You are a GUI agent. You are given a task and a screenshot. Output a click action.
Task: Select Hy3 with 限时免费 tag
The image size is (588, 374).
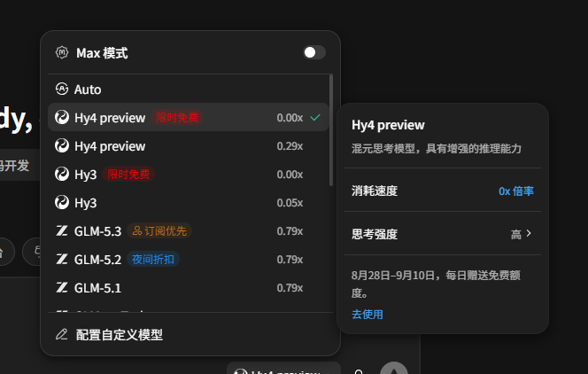189,175
